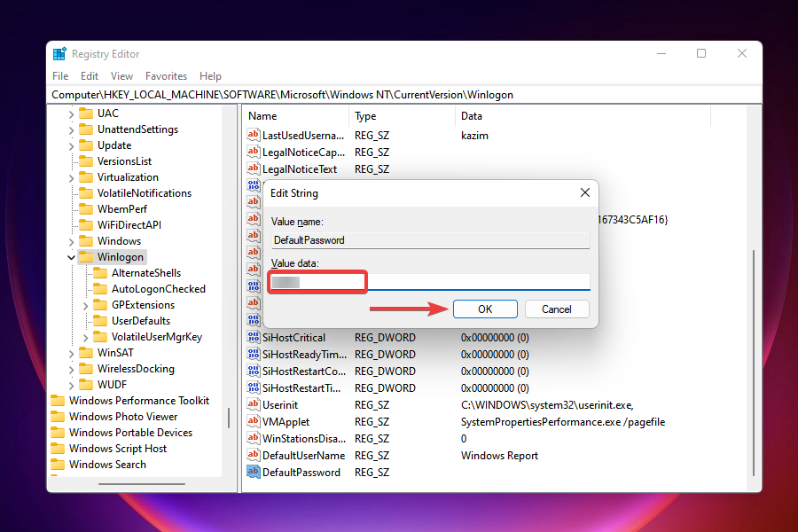Click the AlternateShells folder icon
This screenshot has height=532, width=798.
click(x=100, y=273)
